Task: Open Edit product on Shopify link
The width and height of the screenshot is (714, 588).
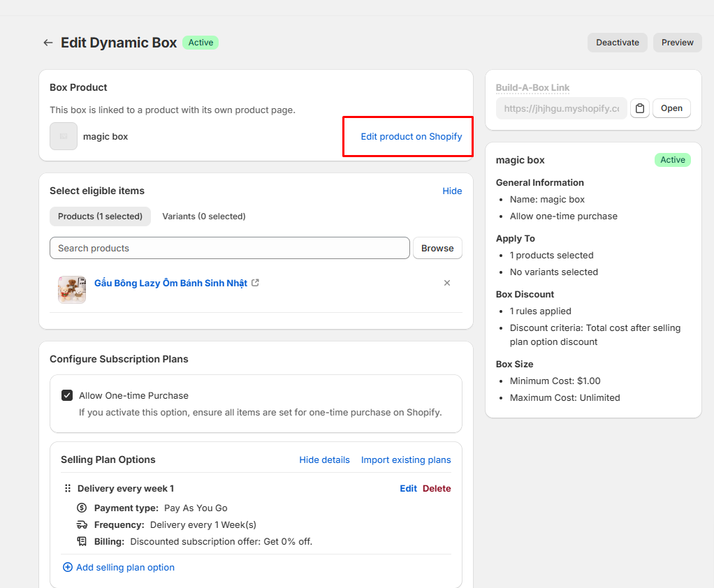Action: (411, 137)
